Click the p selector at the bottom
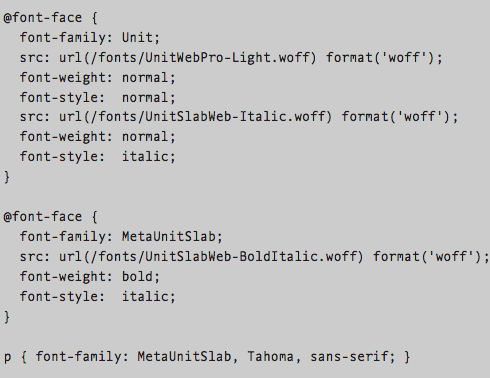The width and height of the screenshot is (490, 378). tap(7, 357)
